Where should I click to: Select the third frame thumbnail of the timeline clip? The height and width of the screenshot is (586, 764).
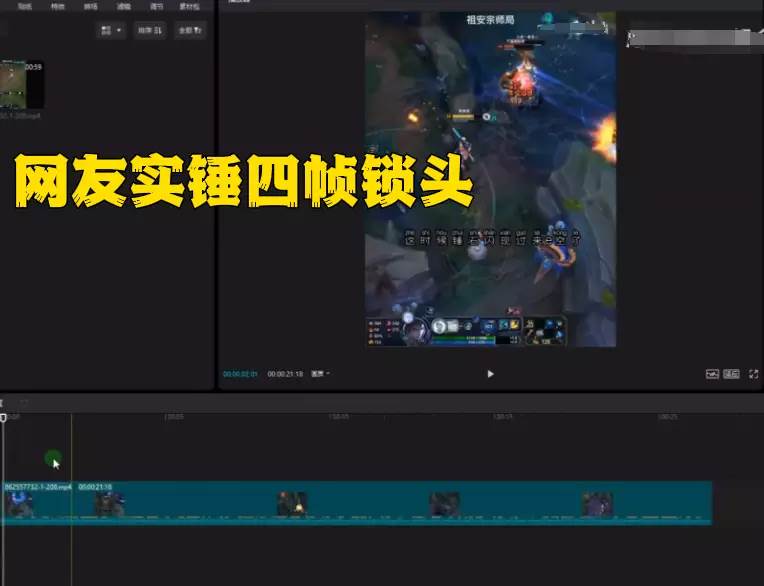(x=292, y=504)
